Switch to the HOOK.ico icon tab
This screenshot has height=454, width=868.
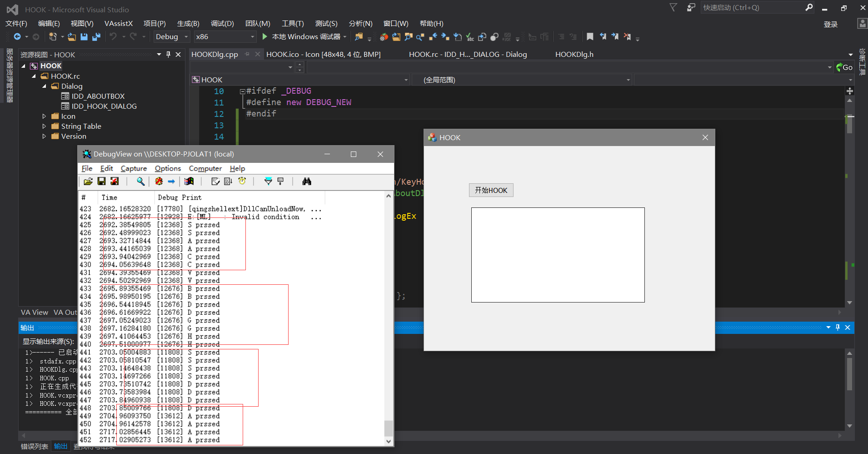tap(324, 55)
